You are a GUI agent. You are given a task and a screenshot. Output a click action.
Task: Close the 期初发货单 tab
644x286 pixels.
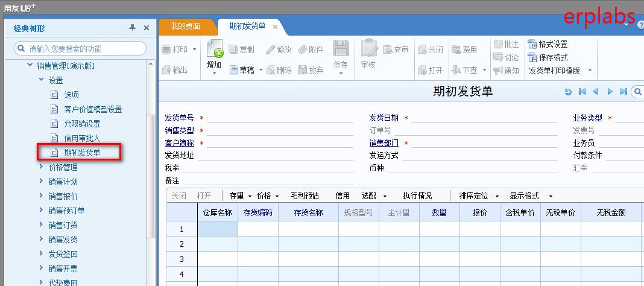pos(275,27)
